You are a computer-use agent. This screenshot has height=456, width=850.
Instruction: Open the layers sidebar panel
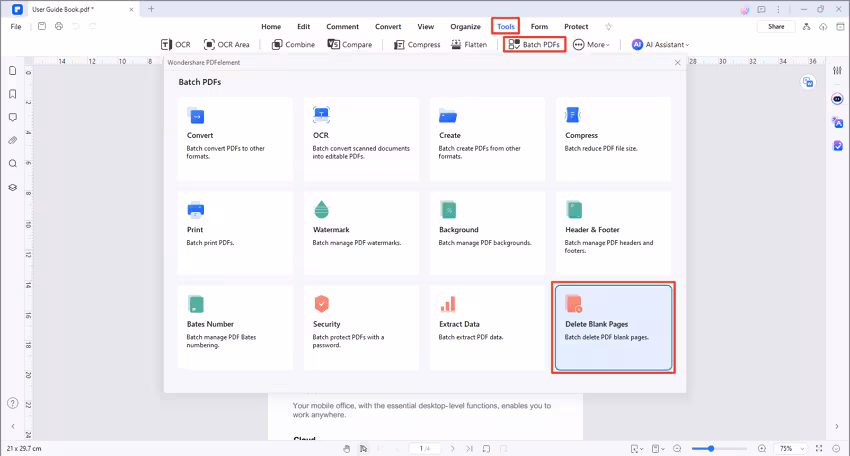click(12, 188)
